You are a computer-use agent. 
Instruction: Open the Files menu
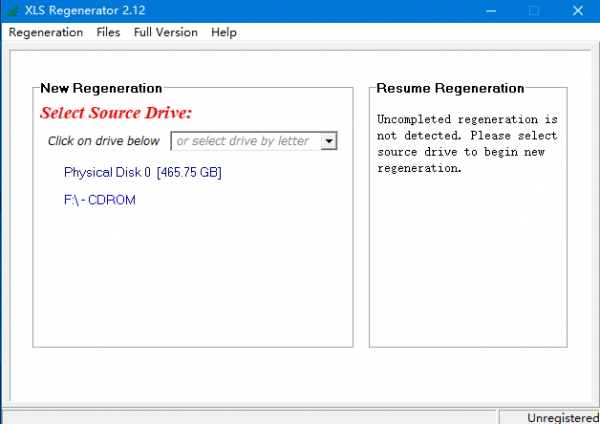(x=108, y=32)
